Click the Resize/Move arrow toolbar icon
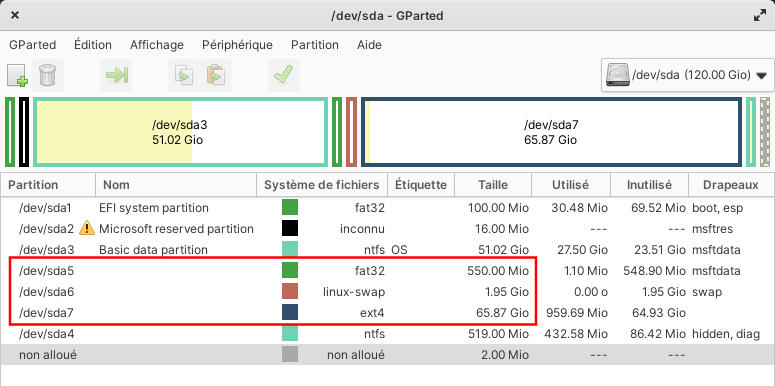 (x=117, y=75)
